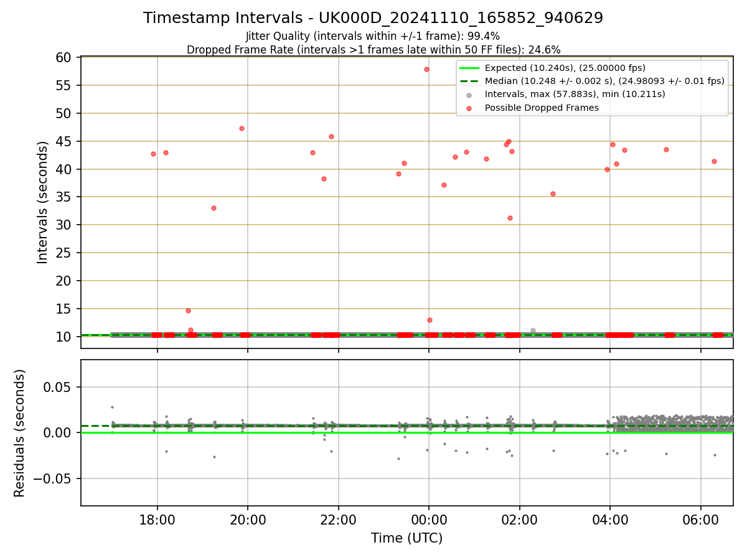
Task: Click the '06:00' x-axis tick label
Action: (x=701, y=520)
